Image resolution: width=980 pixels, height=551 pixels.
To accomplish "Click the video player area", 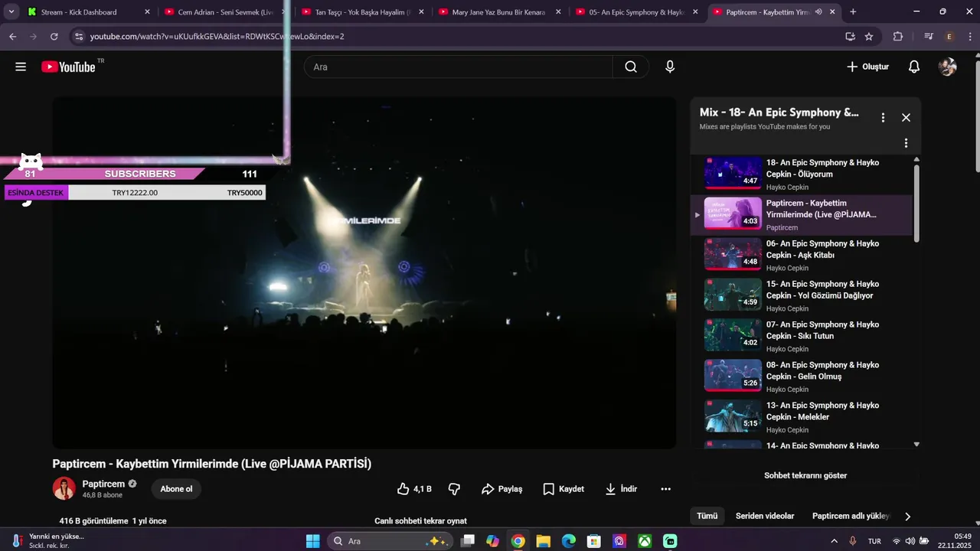I will pos(364,272).
